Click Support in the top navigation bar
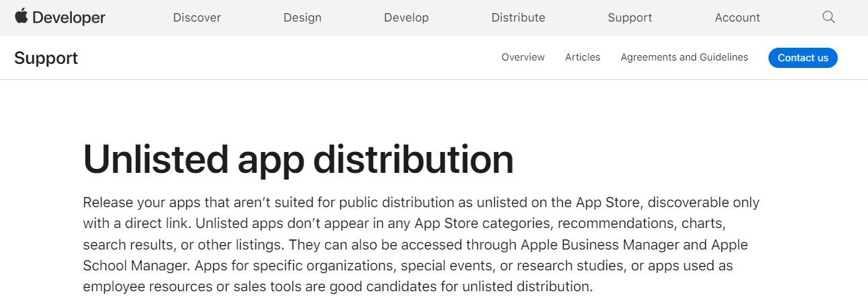 point(630,18)
